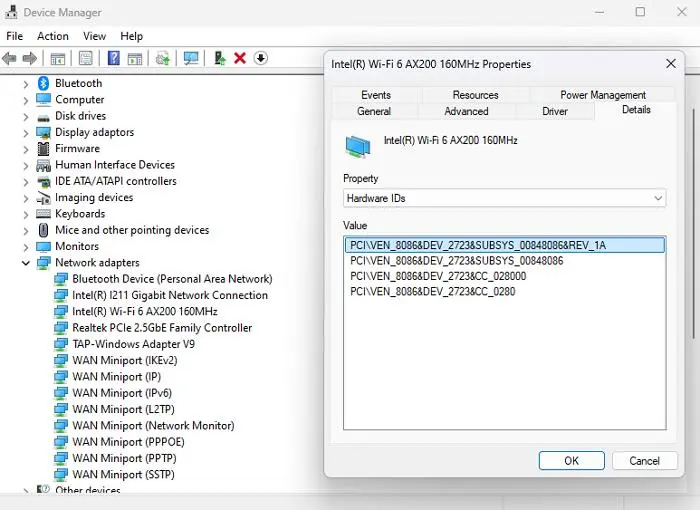Click the Cancel button

click(x=645, y=460)
